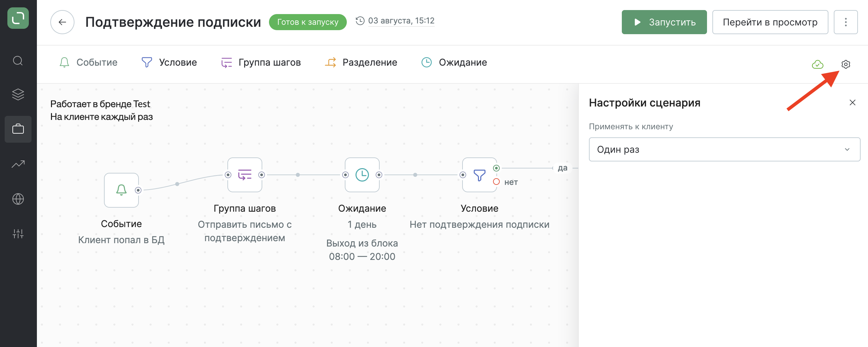Screen dimensions: 868x347
Task: Click the 'Готов к запуску' status badge
Action: pos(308,22)
